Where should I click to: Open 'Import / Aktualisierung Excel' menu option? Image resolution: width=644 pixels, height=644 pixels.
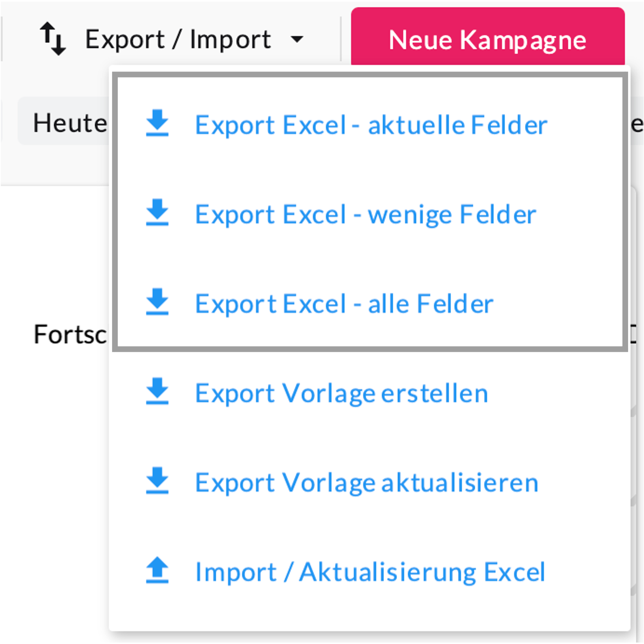pyautogui.click(x=370, y=572)
